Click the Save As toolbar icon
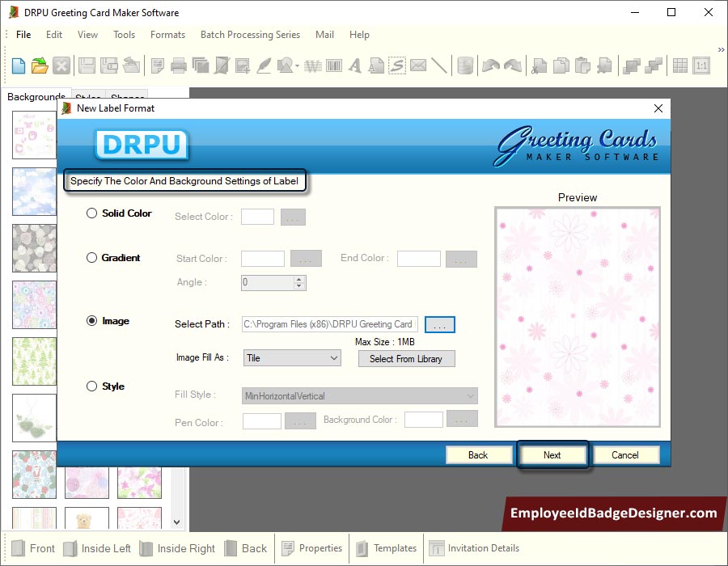 [109, 65]
